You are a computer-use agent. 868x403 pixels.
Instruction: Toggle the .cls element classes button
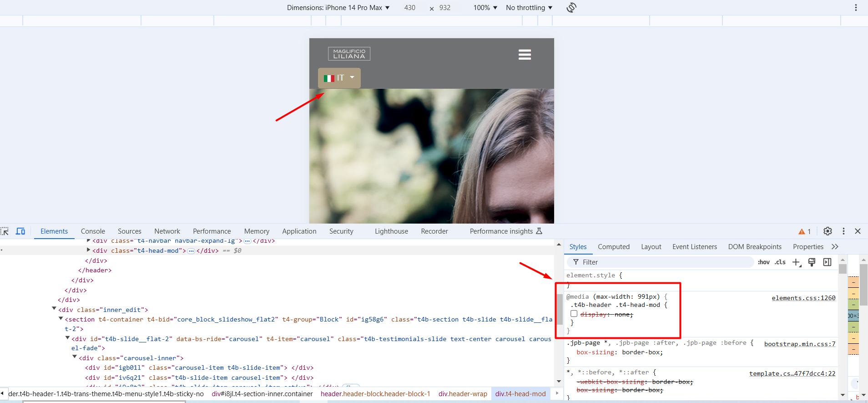[780, 262]
